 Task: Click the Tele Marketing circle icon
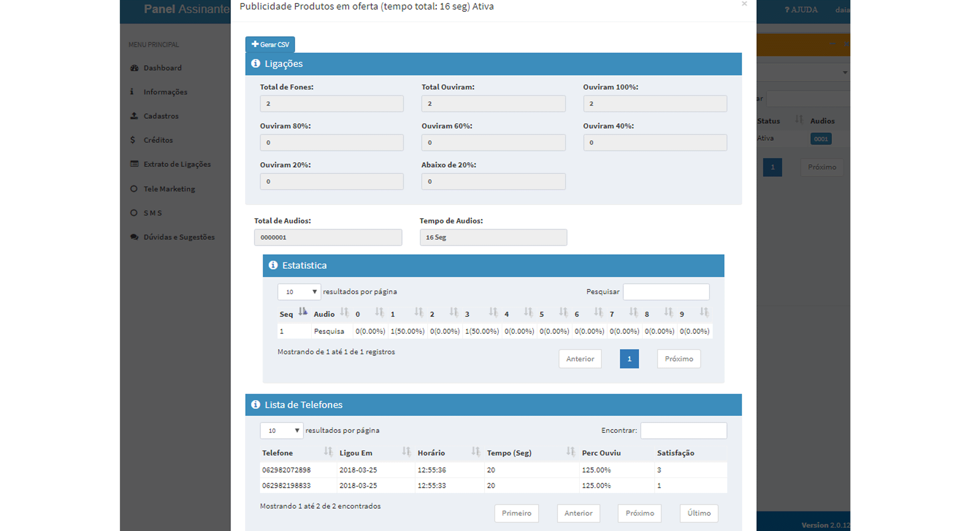click(x=134, y=189)
